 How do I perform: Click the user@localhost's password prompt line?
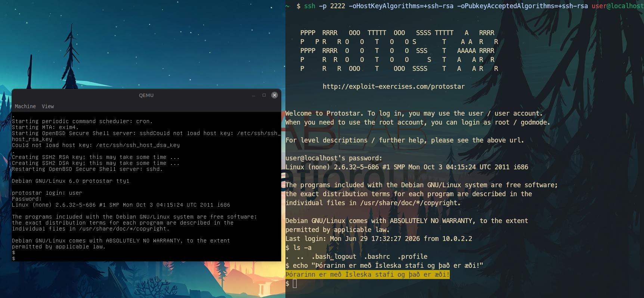click(x=334, y=158)
